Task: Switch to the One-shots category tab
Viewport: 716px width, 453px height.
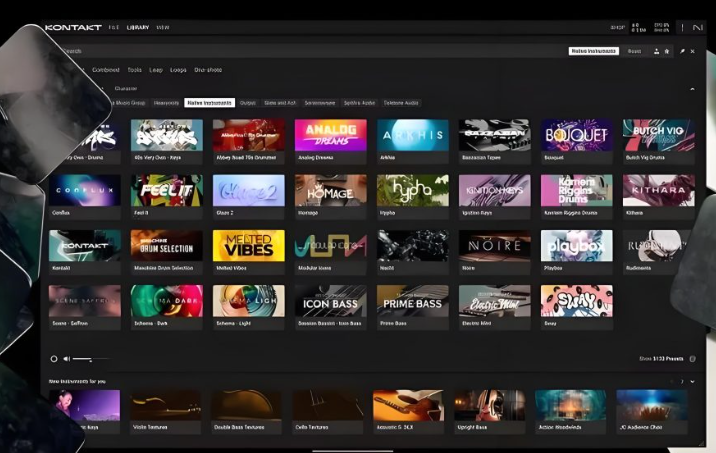Action: [x=209, y=70]
